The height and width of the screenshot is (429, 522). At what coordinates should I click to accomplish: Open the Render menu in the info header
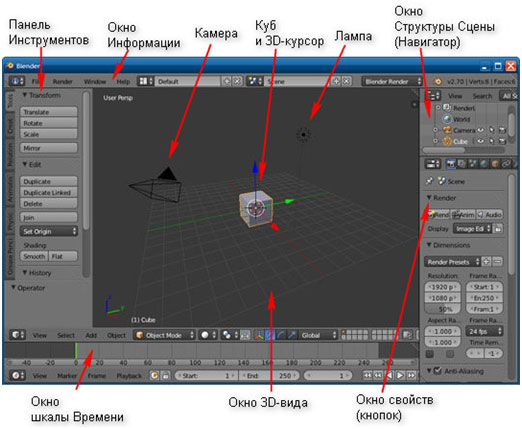[x=63, y=81]
